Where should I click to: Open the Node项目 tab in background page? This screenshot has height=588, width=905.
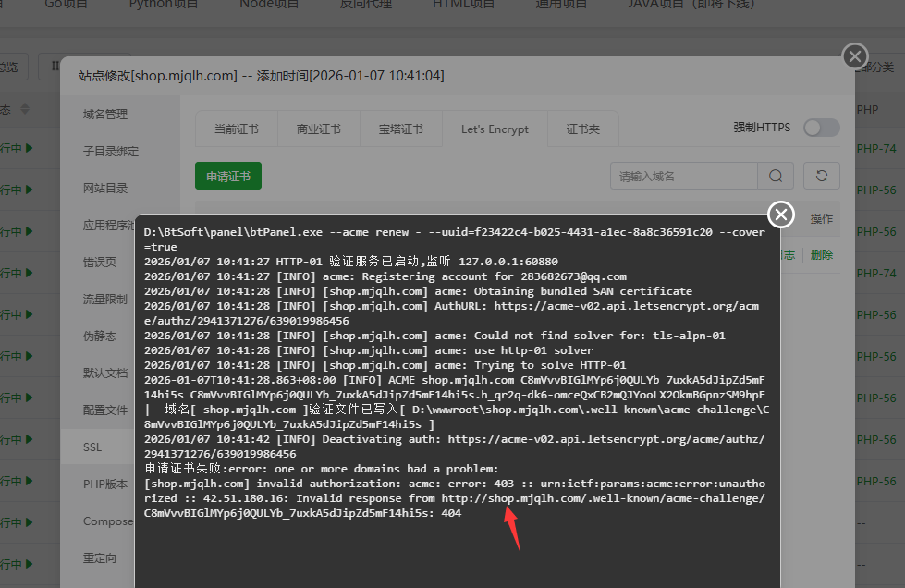(269, 4)
